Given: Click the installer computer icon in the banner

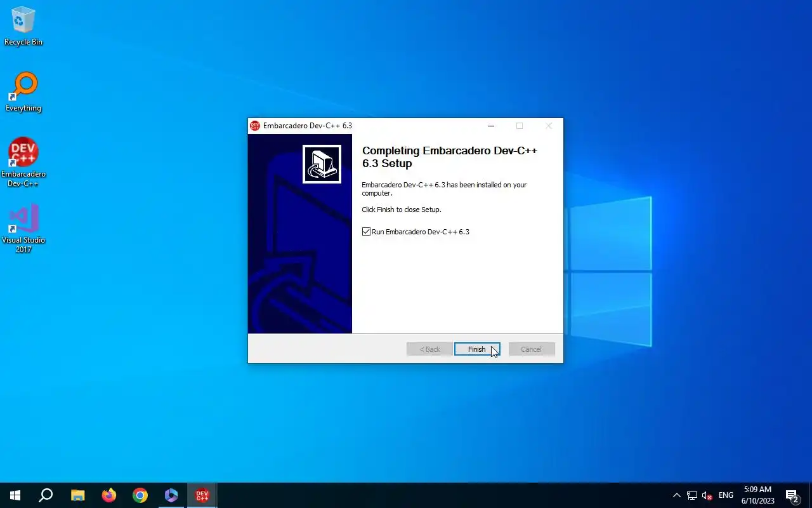Looking at the screenshot, I should click(x=322, y=164).
